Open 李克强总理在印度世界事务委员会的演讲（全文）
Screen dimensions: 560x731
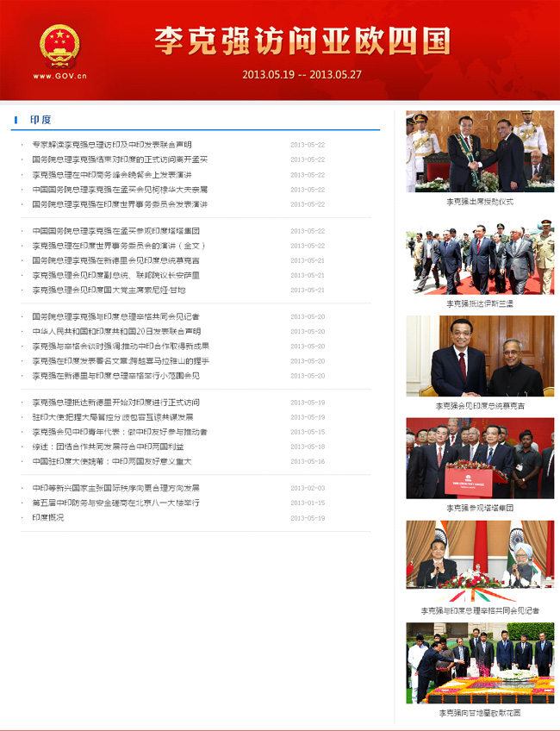pos(119,246)
